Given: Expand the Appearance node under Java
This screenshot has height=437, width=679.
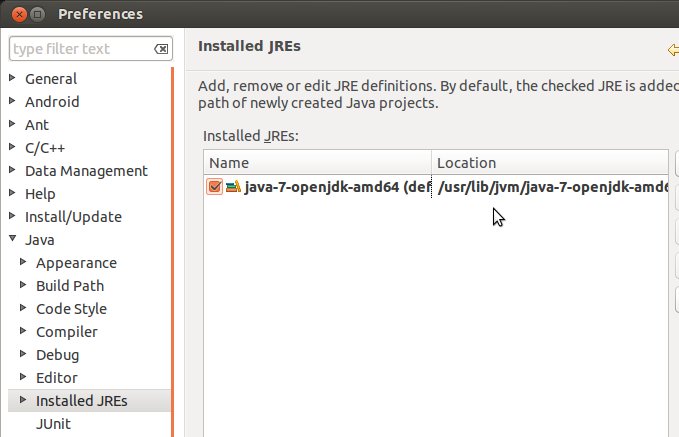Looking at the screenshot, I should 23,262.
